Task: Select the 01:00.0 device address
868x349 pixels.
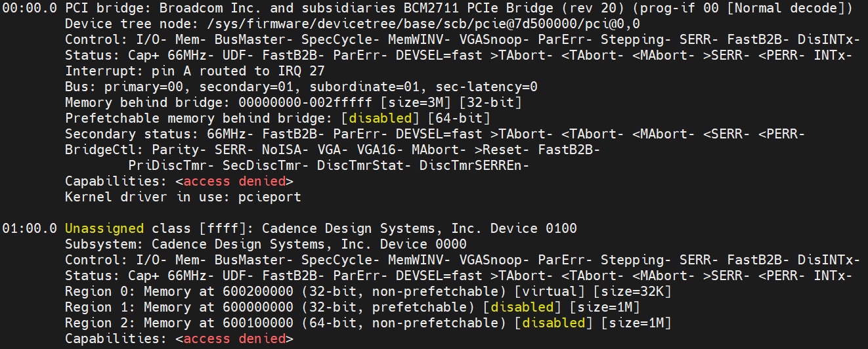Action: (30, 228)
